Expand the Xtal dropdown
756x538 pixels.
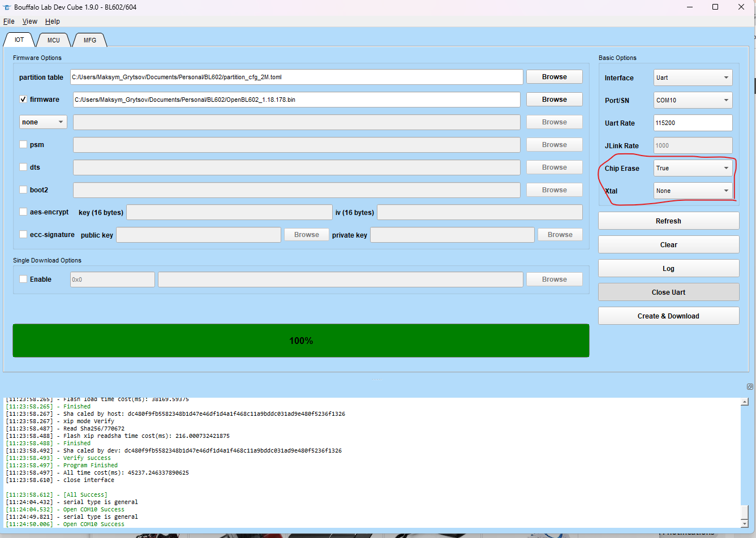pos(693,191)
